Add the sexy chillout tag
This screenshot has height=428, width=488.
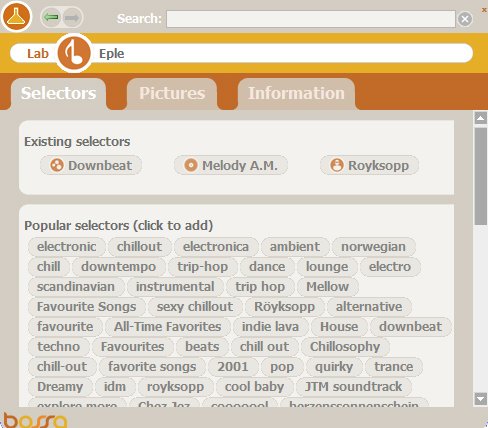pos(195,307)
